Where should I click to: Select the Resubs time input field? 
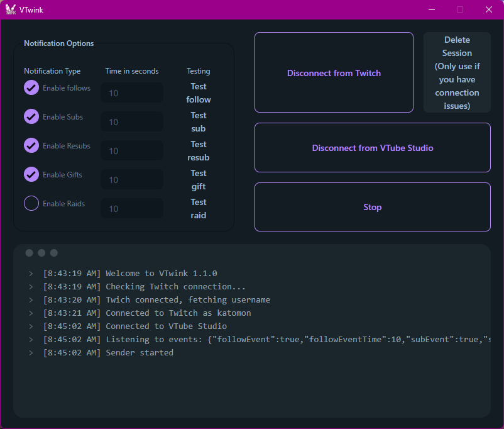[x=132, y=151]
